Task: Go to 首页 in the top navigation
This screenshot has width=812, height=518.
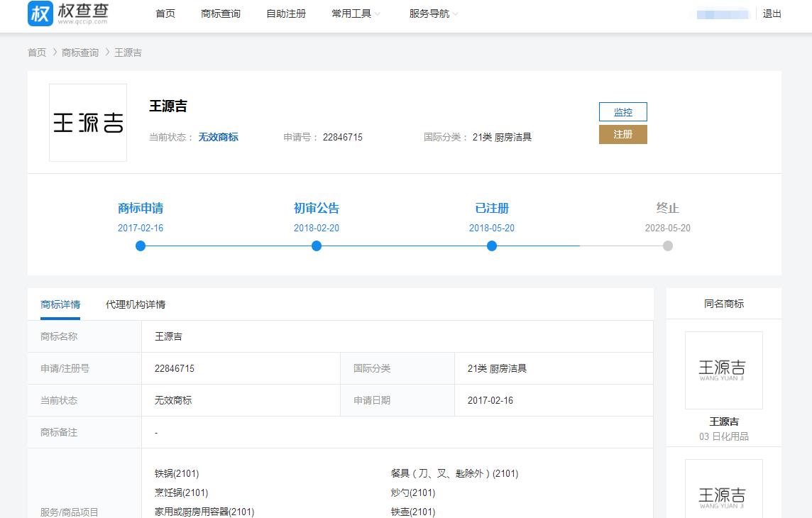Action: coord(165,14)
